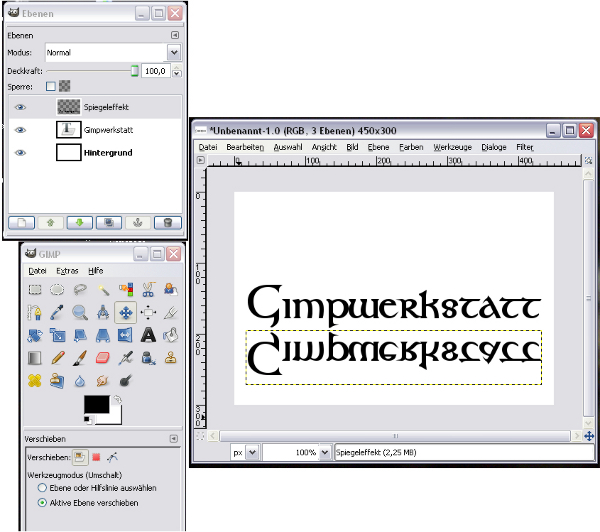Image resolution: width=600 pixels, height=532 pixels.
Task: Select the Zoom magnifier tool
Action: point(80,312)
